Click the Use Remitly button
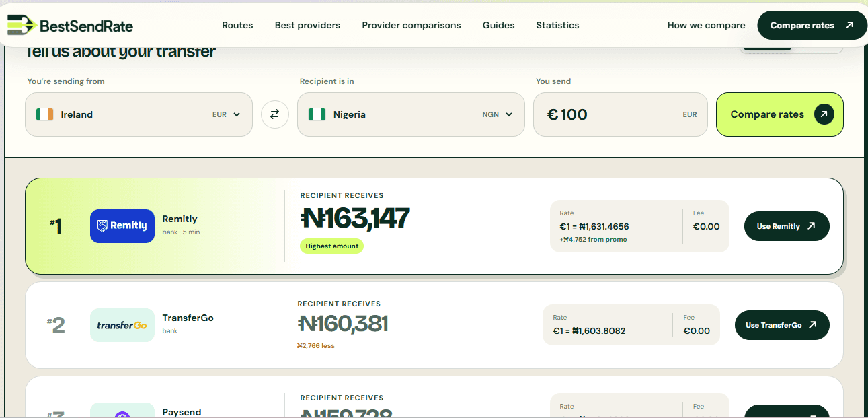 (x=787, y=226)
